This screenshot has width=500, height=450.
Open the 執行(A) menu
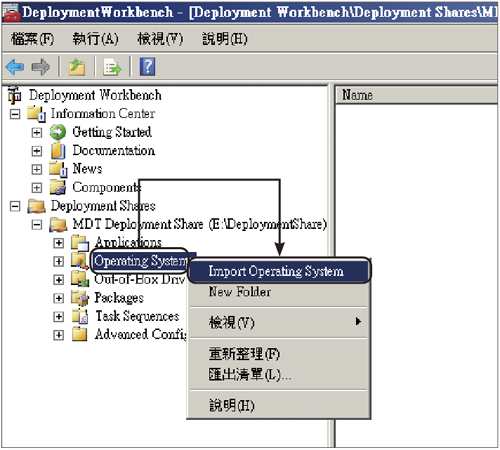(95, 39)
